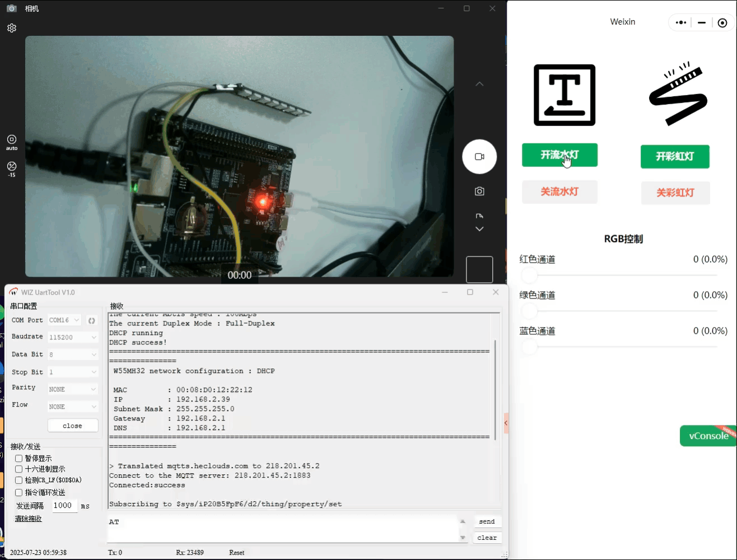The width and height of the screenshot is (737, 560).
Task: Turn on rainbow light with 开彩虹灯
Action: click(675, 157)
